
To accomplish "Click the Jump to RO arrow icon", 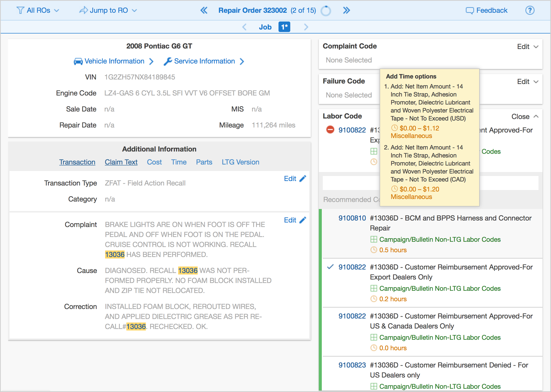I will tap(83, 10).
